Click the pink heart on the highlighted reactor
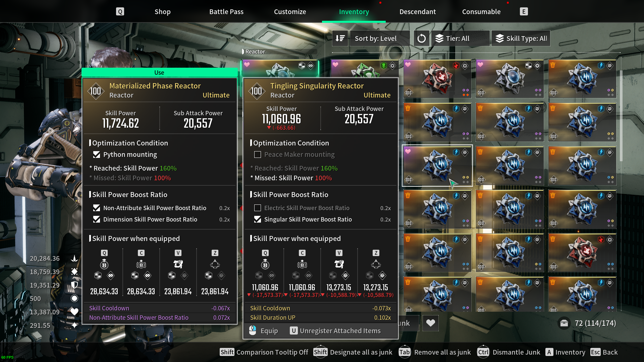Screen dimensions: 644x362 click(x=408, y=152)
